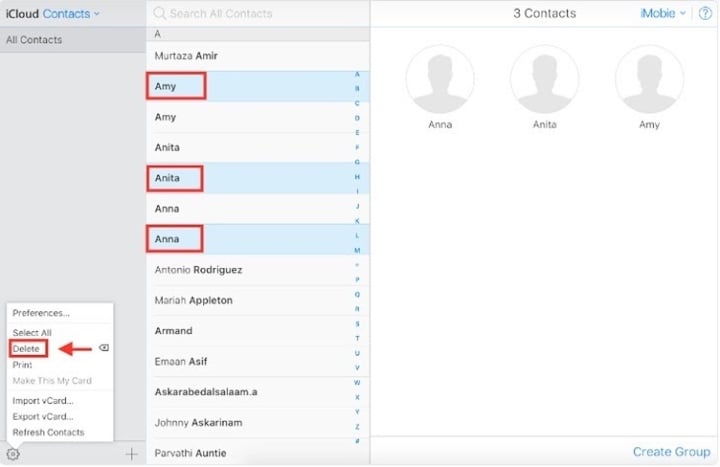Jump to # in alphabet index
The width and height of the screenshot is (720, 467).
(x=357, y=441)
